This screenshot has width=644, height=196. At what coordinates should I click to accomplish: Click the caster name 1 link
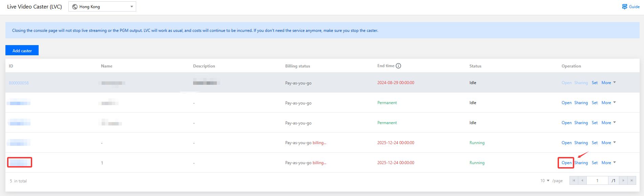tap(102, 163)
